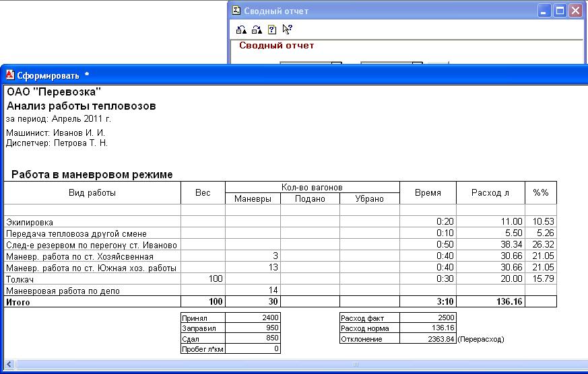Select the Сводный отчет heading in red
This screenshot has height=374, width=588.
click(276, 45)
